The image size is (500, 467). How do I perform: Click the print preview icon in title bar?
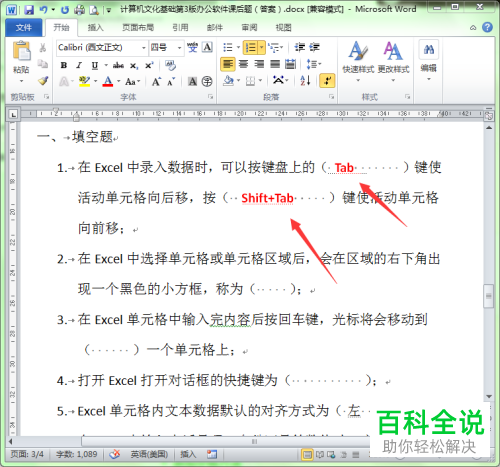pos(94,10)
